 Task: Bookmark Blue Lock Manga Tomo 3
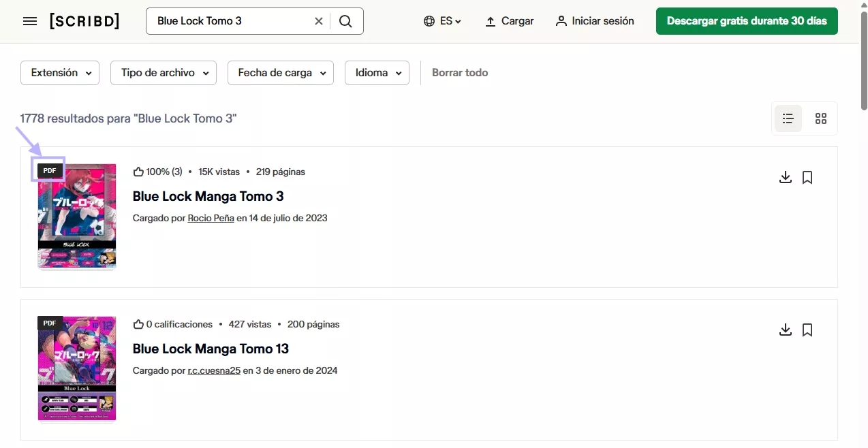tap(807, 178)
